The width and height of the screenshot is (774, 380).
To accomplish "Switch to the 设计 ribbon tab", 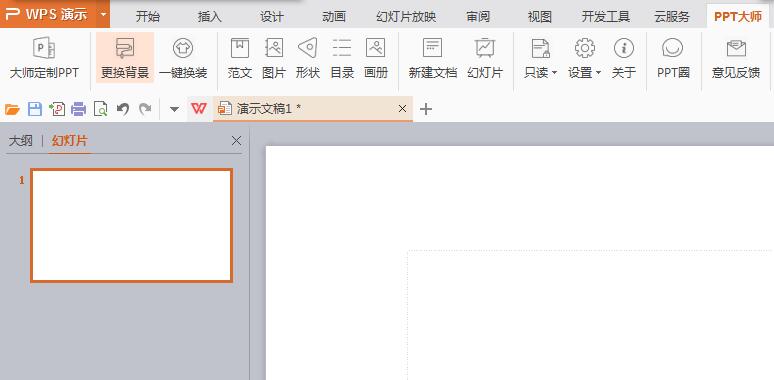I will pos(272,16).
